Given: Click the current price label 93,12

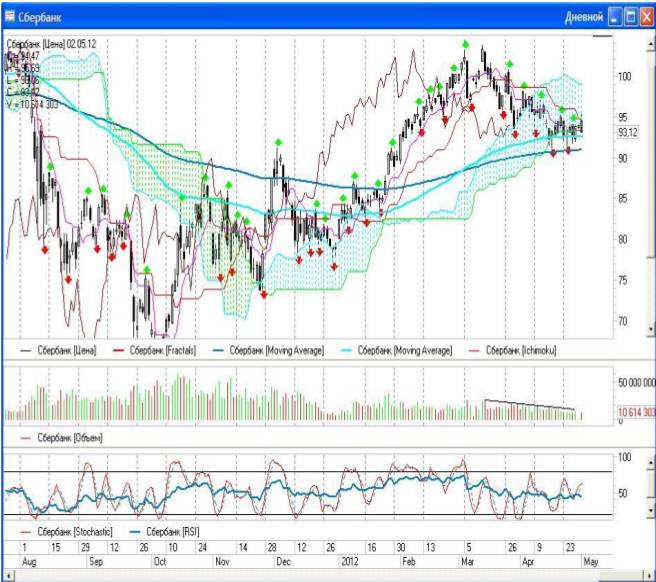Looking at the screenshot, I should [x=628, y=133].
